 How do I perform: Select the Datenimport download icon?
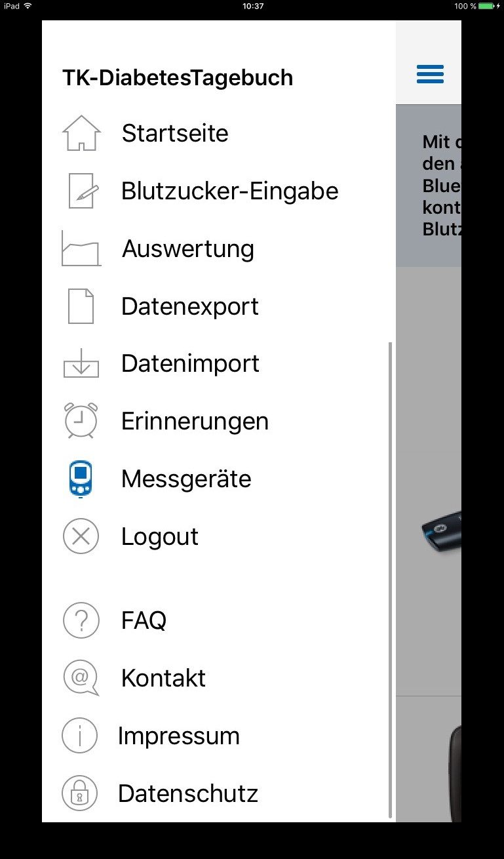[81, 363]
